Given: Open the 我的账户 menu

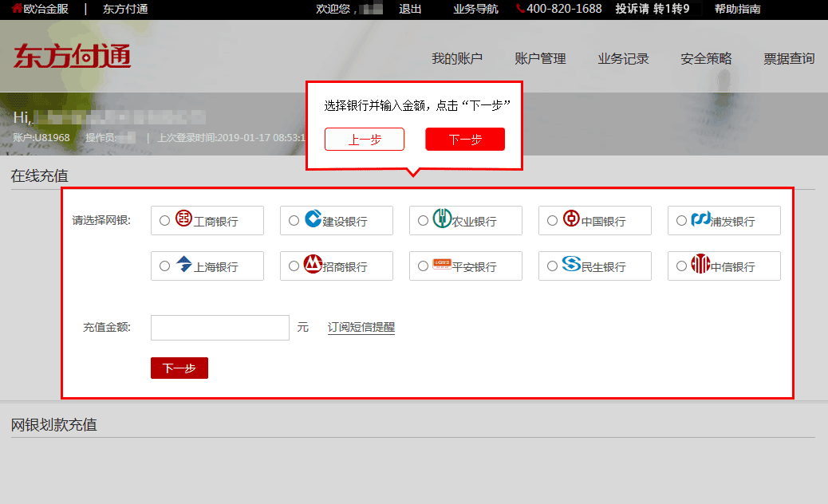Looking at the screenshot, I should (457, 58).
